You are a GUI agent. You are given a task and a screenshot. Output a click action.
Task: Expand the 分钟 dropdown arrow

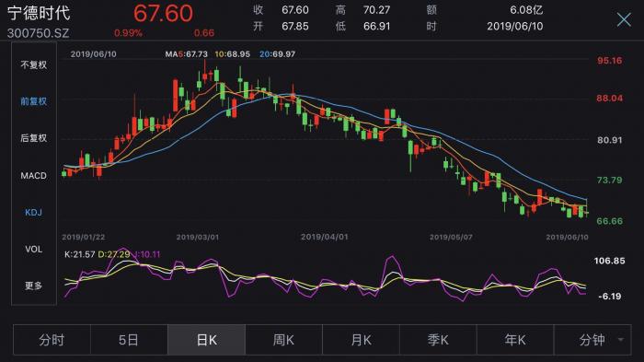coord(621,340)
